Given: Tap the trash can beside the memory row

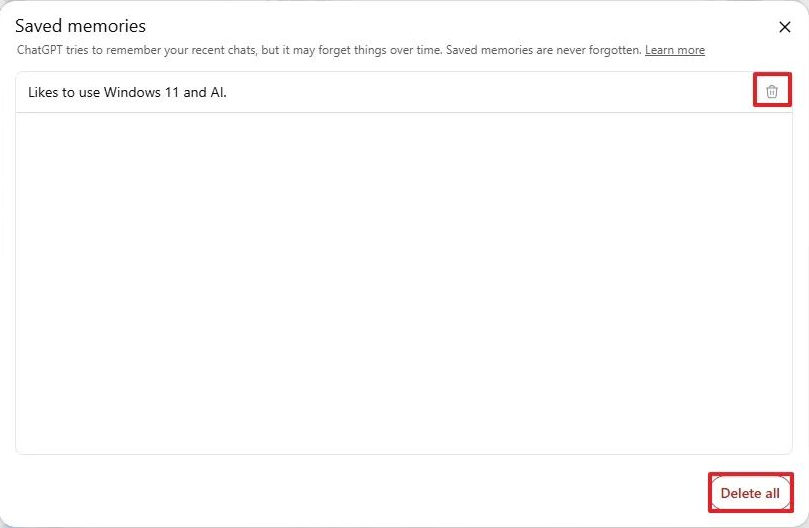Looking at the screenshot, I should (771, 91).
